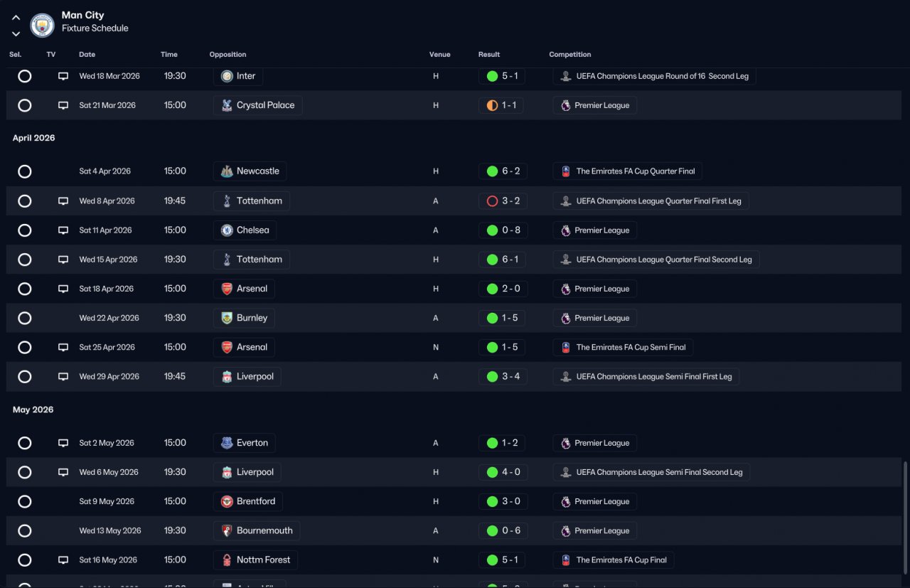
Task: Sort by the Result column header
Action: (x=489, y=55)
